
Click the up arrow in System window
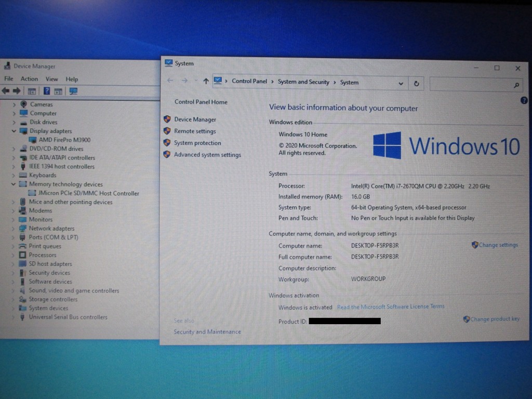206,81
